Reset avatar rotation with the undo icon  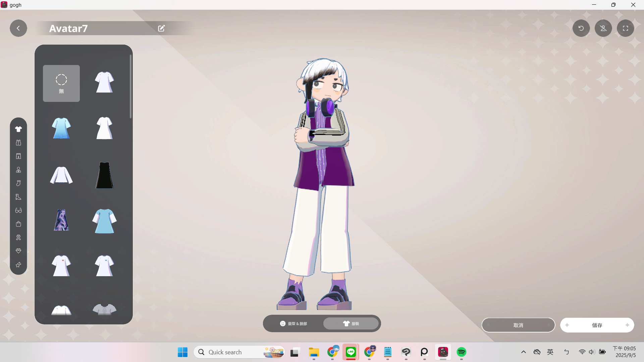coord(581,28)
